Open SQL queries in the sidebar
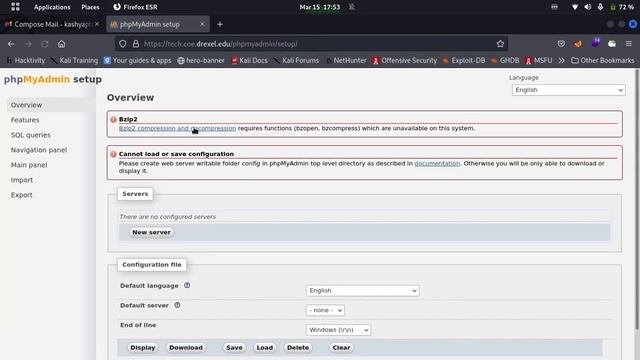 31,135
